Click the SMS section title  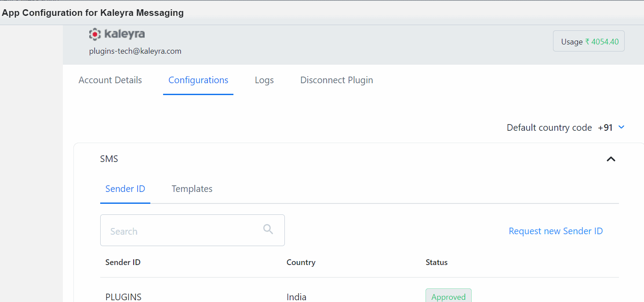pos(109,159)
